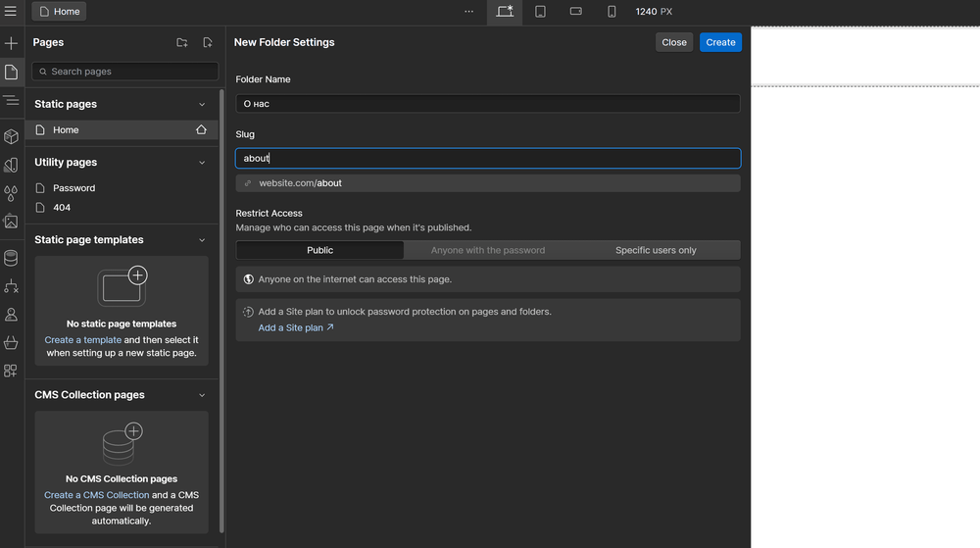This screenshot has width=980, height=548.
Task: Open the CMS database icon panel
Action: coord(12,258)
